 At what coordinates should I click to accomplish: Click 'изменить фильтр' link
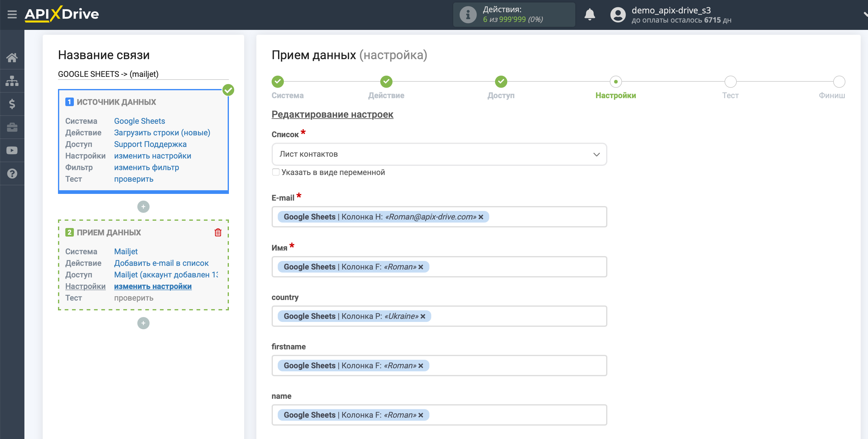click(146, 167)
